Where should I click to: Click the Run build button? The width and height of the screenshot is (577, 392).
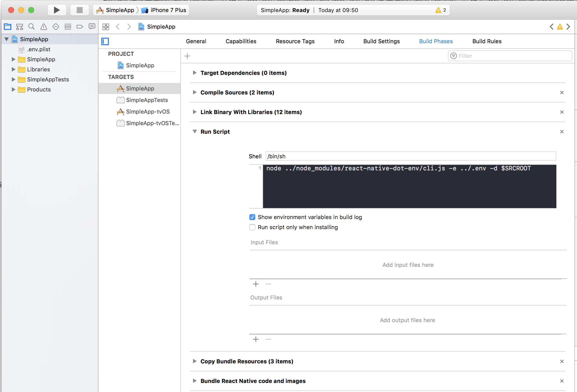click(57, 10)
